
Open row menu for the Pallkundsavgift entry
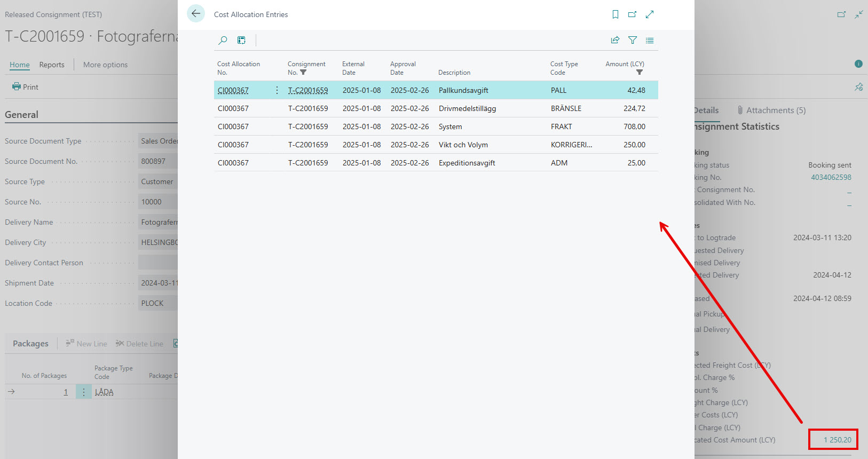[x=277, y=90]
